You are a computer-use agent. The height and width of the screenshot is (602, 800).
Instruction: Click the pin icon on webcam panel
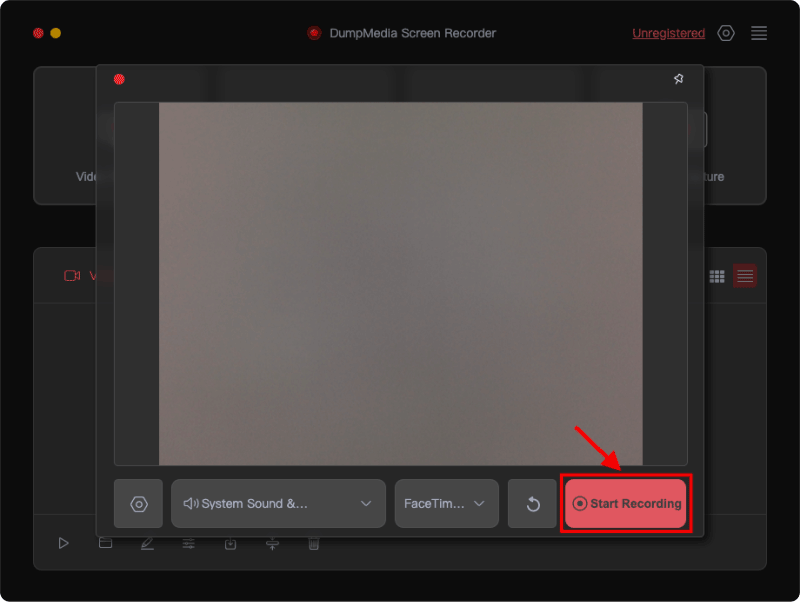tap(678, 79)
